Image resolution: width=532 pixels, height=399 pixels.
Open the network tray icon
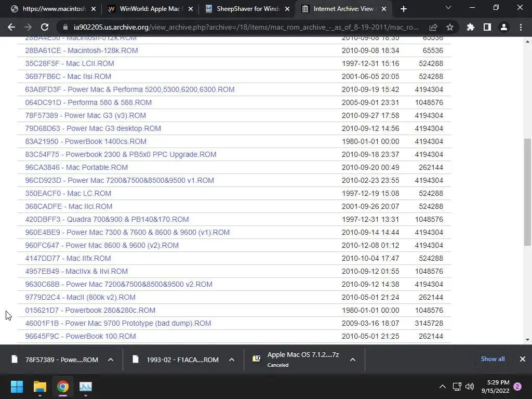457,387
